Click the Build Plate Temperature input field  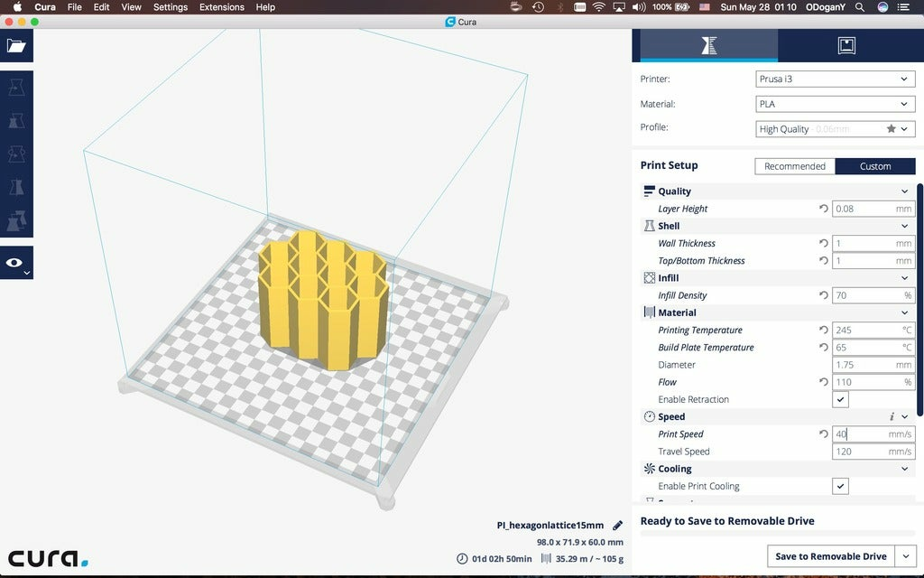pyautogui.click(x=873, y=347)
